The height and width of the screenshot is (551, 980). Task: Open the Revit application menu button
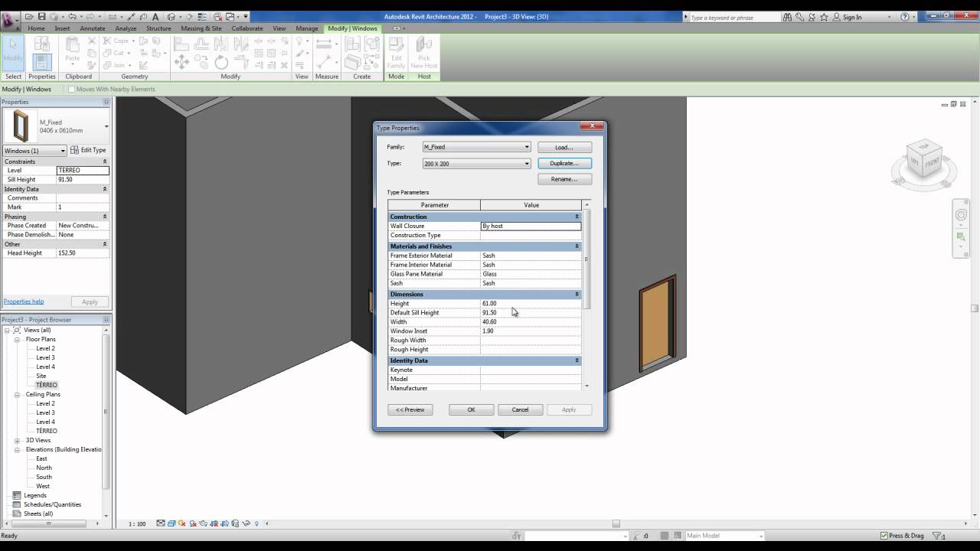(10, 21)
